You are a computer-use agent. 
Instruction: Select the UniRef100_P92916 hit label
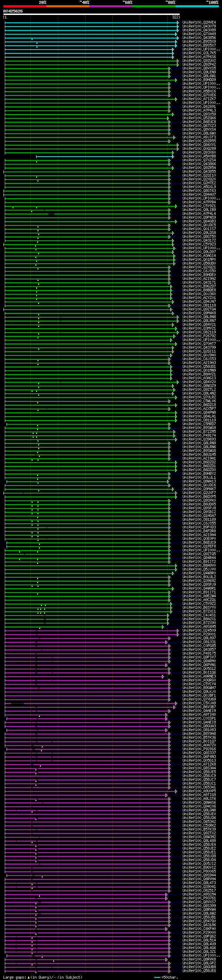click(x=199, y=749)
